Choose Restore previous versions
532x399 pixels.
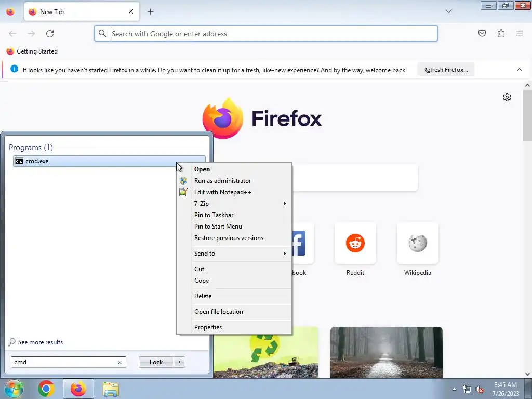(x=234, y=238)
